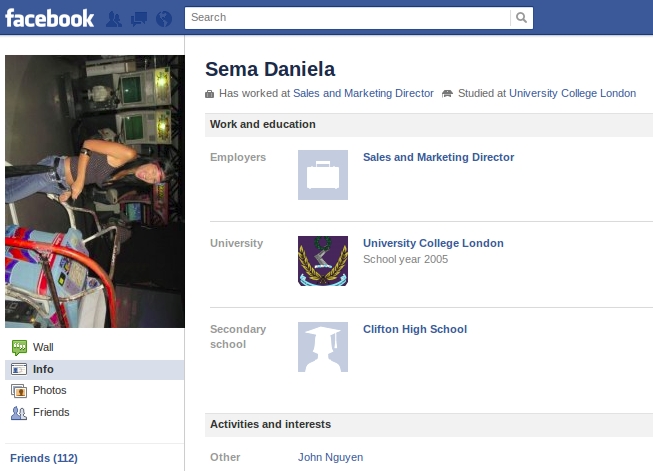
Task: Click the University College London crest image
Action: click(323, 261)
